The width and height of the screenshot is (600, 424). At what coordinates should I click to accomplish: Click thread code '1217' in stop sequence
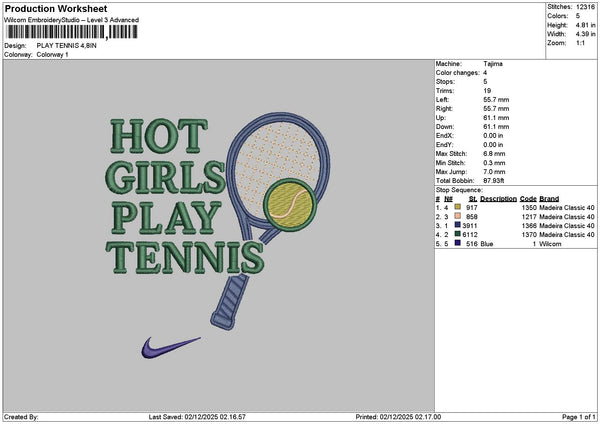coord(529,217)
